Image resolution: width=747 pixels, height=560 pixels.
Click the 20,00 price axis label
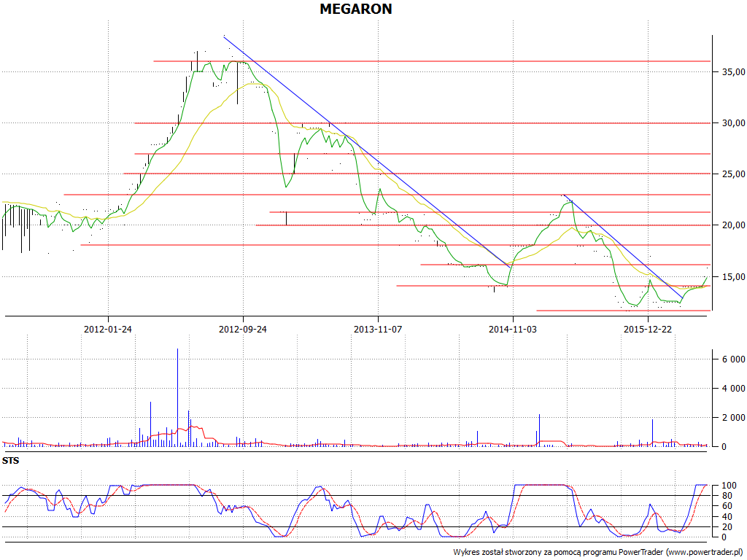tap(734, 225)
